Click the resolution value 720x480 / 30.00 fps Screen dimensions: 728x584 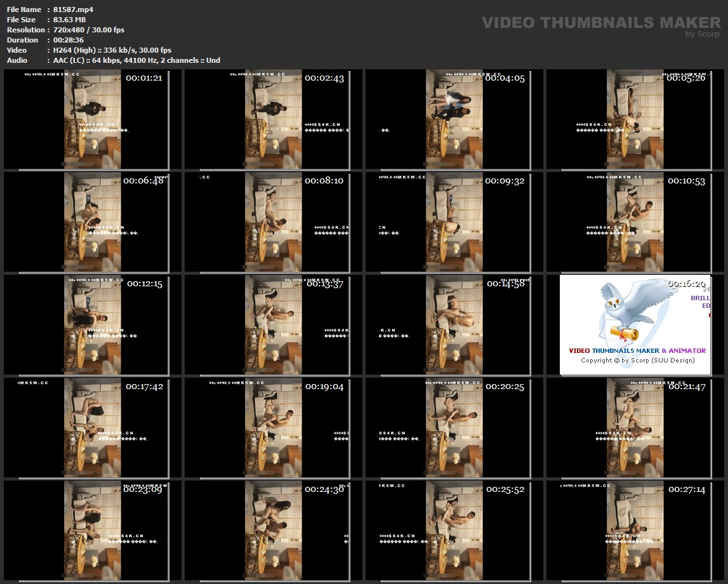pos(89,30)
